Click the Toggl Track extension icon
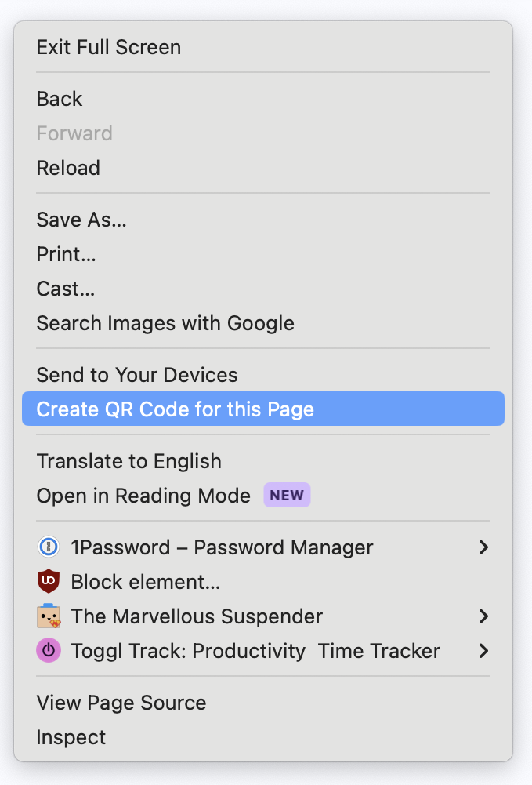532x785 pixels. (x=49, y=651)
